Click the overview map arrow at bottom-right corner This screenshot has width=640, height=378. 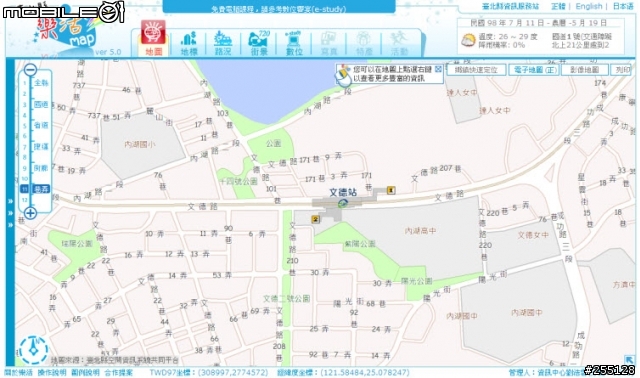pos(629,360)
